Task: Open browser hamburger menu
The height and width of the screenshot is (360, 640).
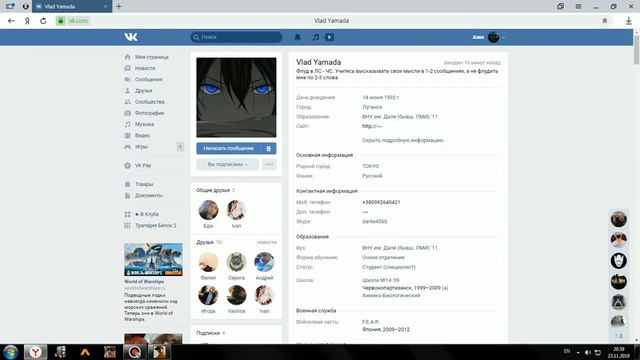Action: [578, 7]
